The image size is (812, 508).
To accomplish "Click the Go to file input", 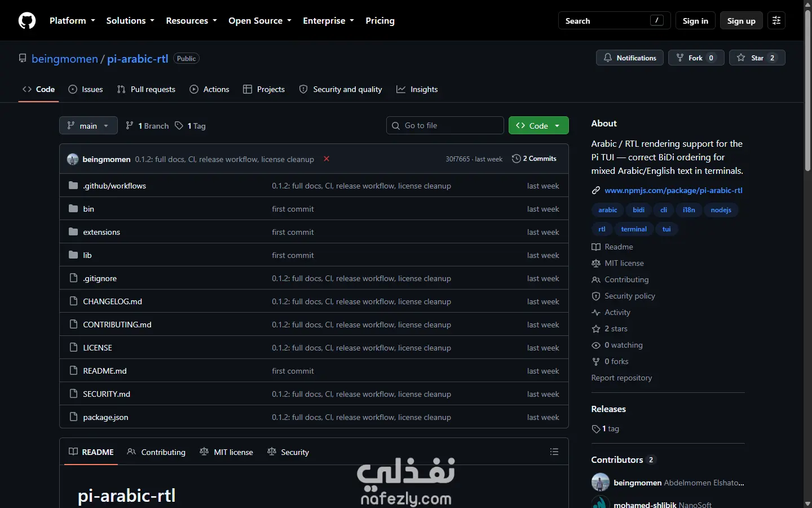I will [445, 126].
